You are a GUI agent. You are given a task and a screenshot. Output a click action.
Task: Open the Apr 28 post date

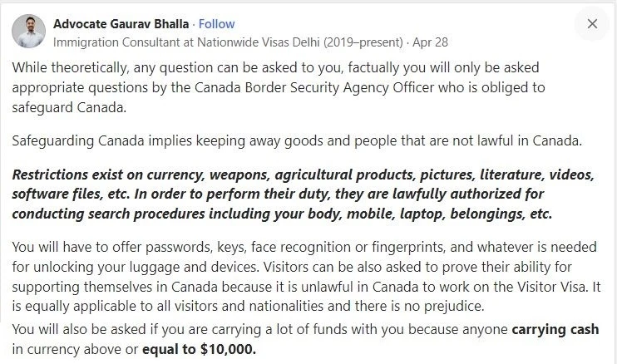point(430,42)
